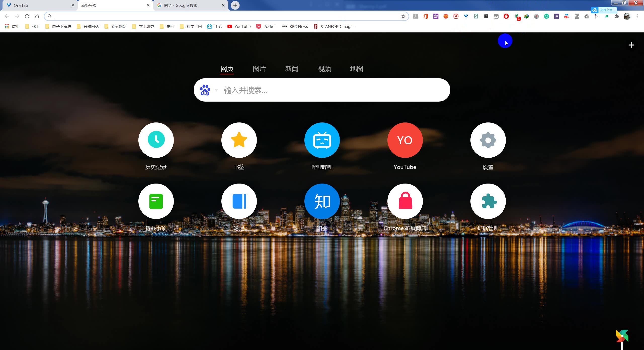Open 笔记 (Notes) shortcut icon
Image resolution: width=644 pixels, height=350 pixels.
tap(238, 201)
